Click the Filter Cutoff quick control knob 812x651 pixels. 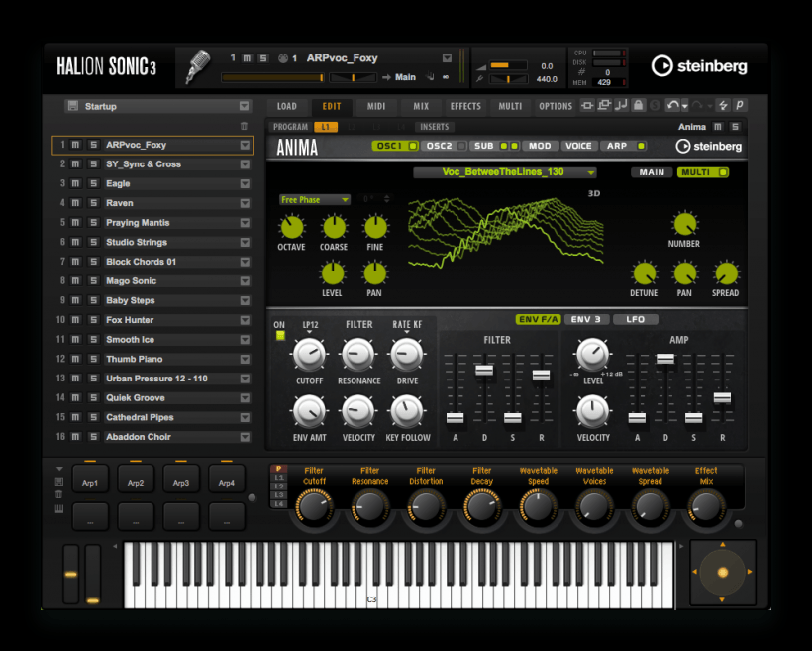pyautogui.click(x=314, y=506)
